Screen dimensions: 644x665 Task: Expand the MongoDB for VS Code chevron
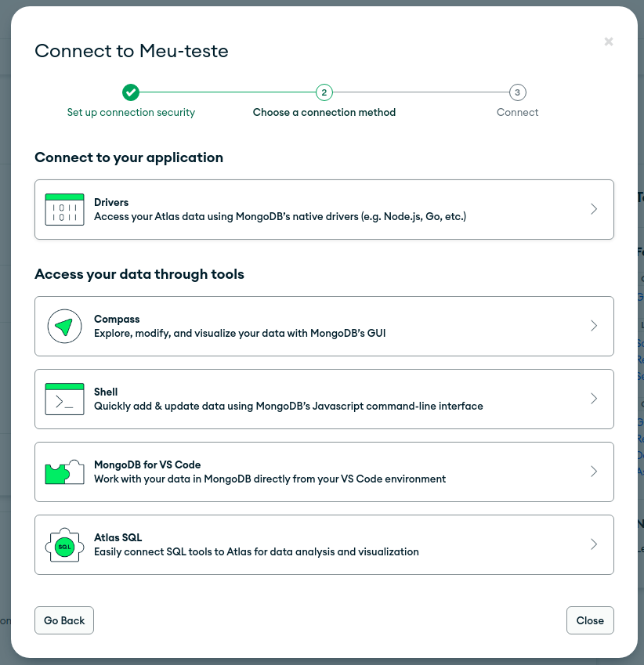click(594, 472)
